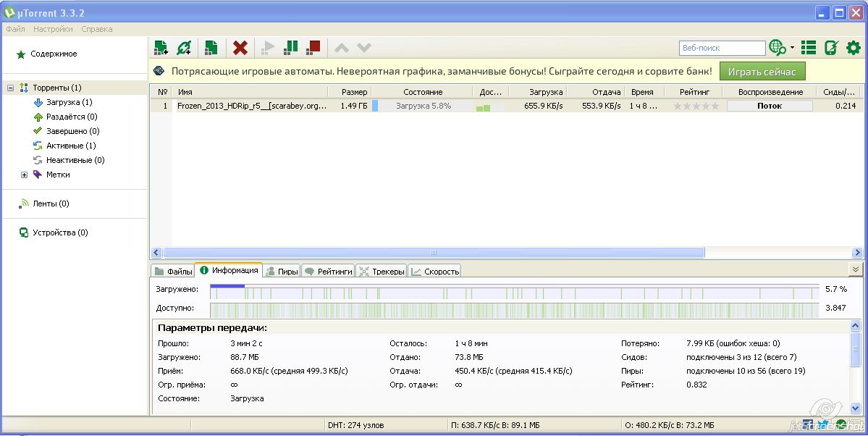Open preferences with the gear icon
The image size is (868, 436).
click(x=854, y=48)
